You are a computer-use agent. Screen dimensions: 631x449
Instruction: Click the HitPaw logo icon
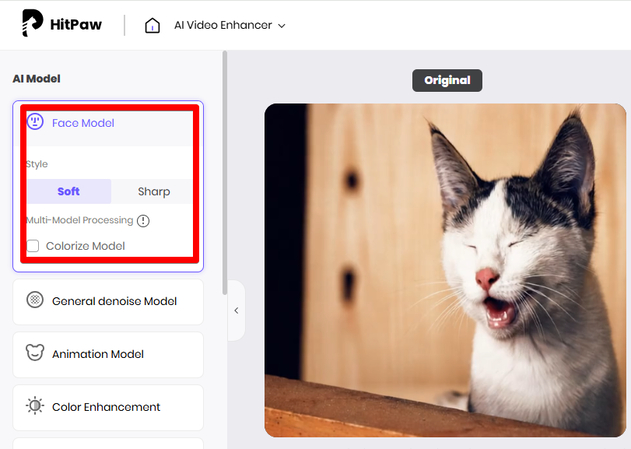[32, 23]
